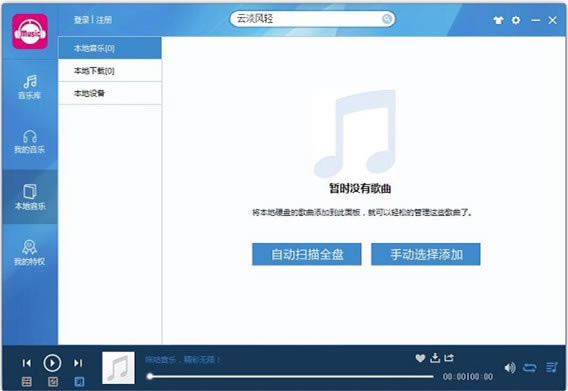Open settings gear icon
The height and width of the screenshot is (391, 568).
(516, 20)
